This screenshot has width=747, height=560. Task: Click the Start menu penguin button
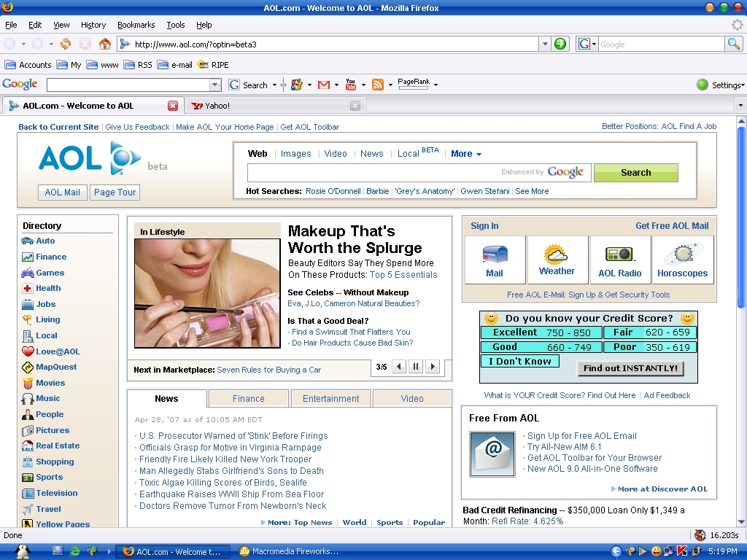click(x=22, y=551)
